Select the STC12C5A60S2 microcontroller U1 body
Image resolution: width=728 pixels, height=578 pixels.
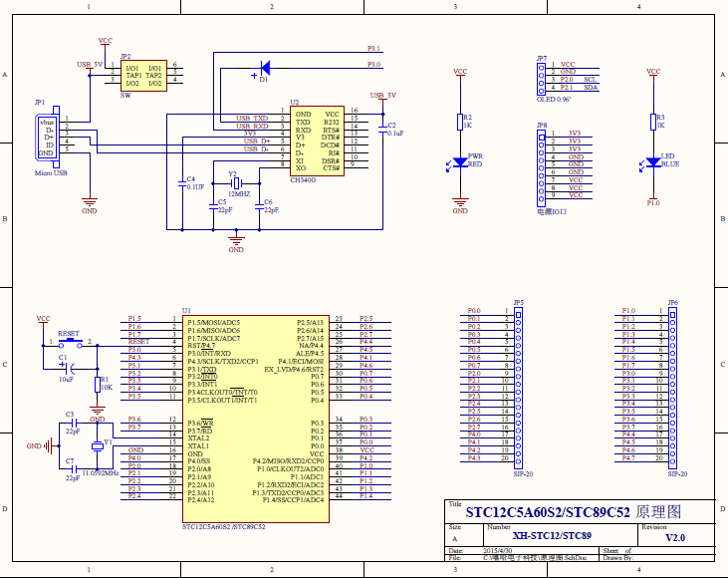tap(256, 420)
